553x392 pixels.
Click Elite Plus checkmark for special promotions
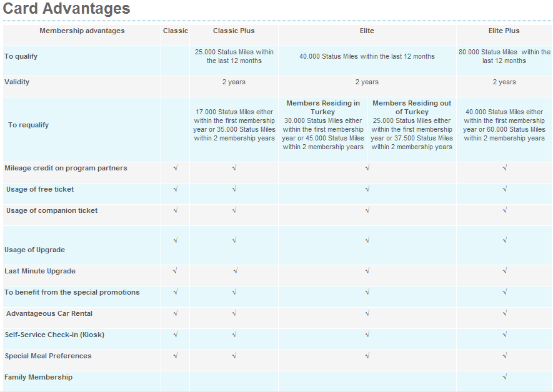(x=505, y=292)
